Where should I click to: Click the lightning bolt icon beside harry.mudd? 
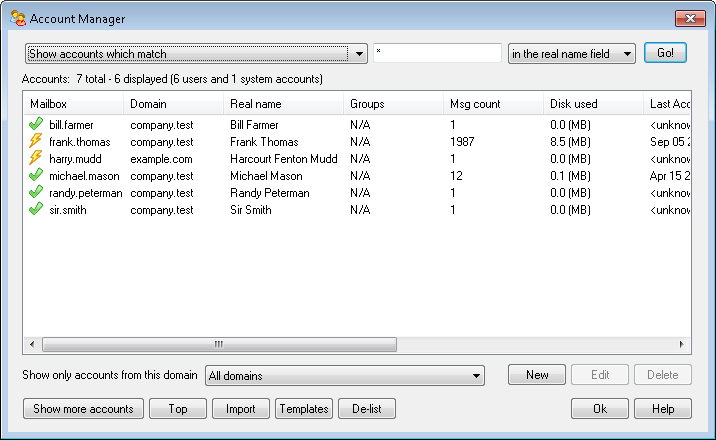(x=36, y=159)
